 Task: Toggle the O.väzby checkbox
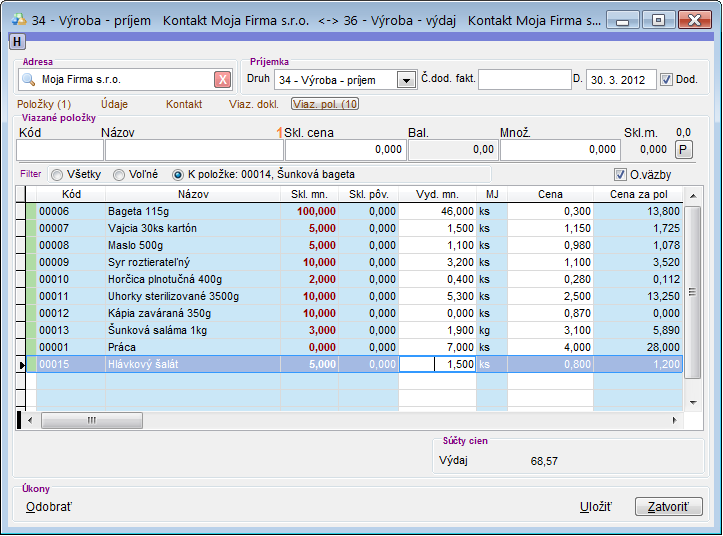(620, 174)
